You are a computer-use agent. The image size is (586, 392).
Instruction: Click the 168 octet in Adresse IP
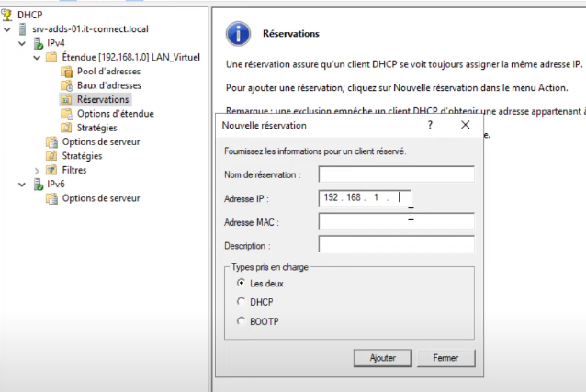click(x=354, y=197)
